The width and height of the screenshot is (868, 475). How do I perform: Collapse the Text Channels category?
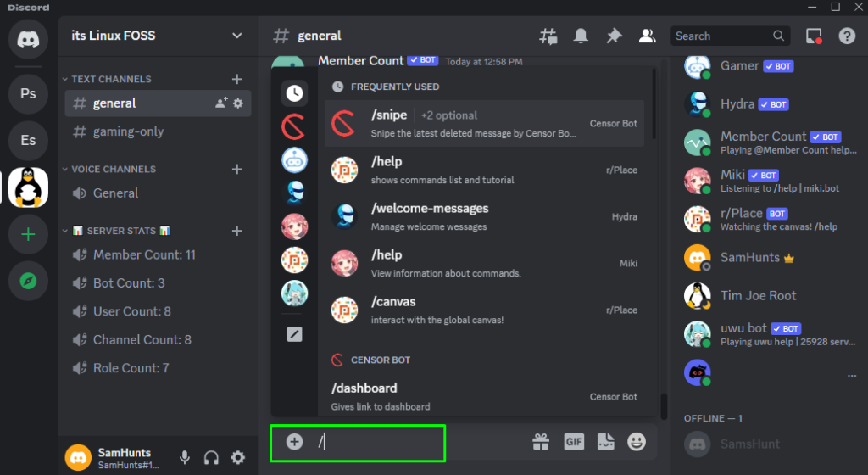pos(110,79)
